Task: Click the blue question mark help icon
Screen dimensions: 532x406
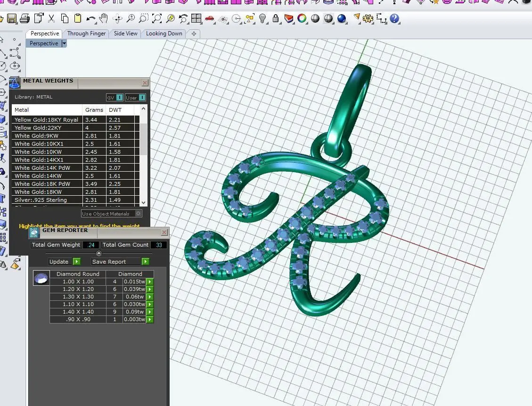Action: pos(394,18)
